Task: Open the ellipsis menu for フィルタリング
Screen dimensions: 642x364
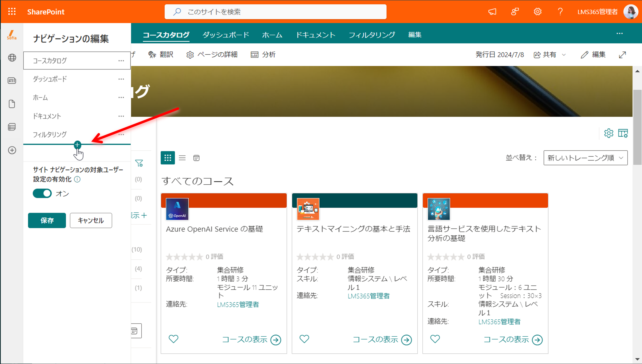Action: (x=121, y=134)
